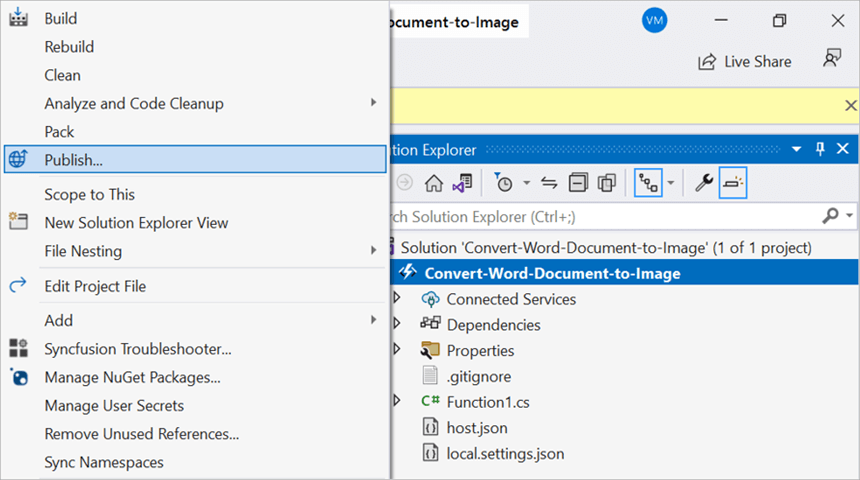Click the Search Solution Explorer field
Screen dimensions: 860x480
[x=603, y=217]
